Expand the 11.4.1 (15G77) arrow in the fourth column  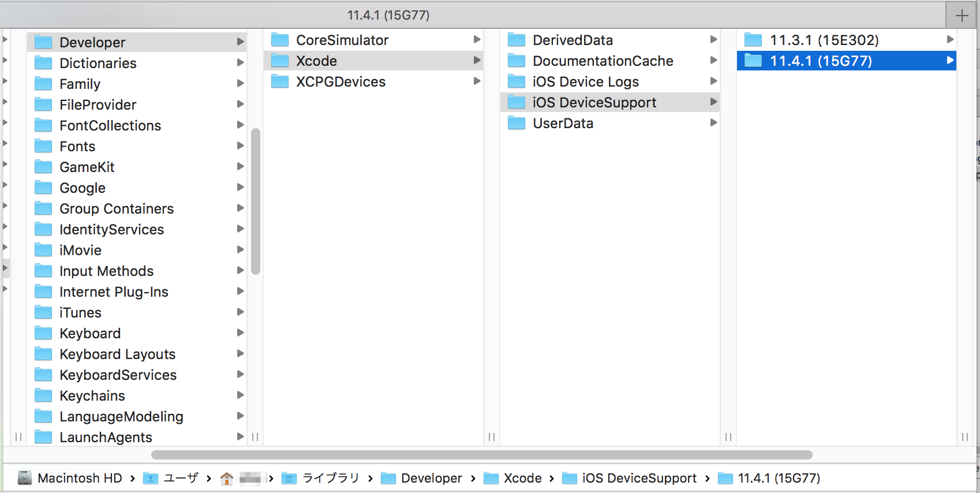point(951,60)
